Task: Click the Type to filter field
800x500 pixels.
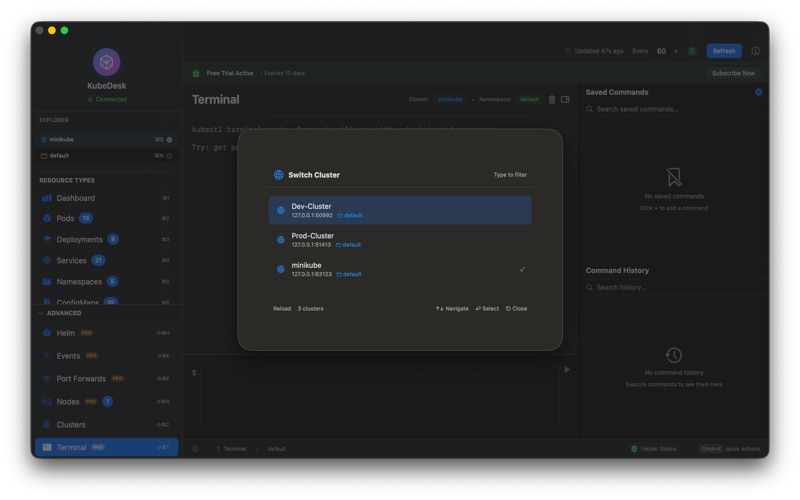Action: point(510,175)
